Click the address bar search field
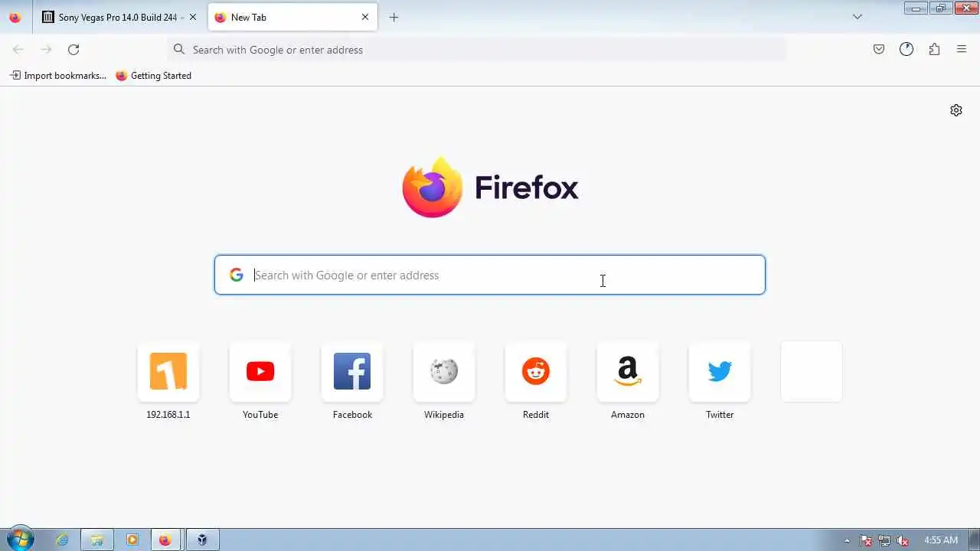The height and width of the screenshot is (551, 980). 476,50
